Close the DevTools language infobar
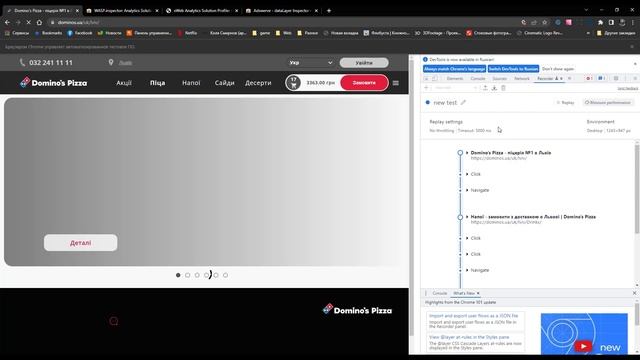The image size is (640, 360). tap(635, 64)
